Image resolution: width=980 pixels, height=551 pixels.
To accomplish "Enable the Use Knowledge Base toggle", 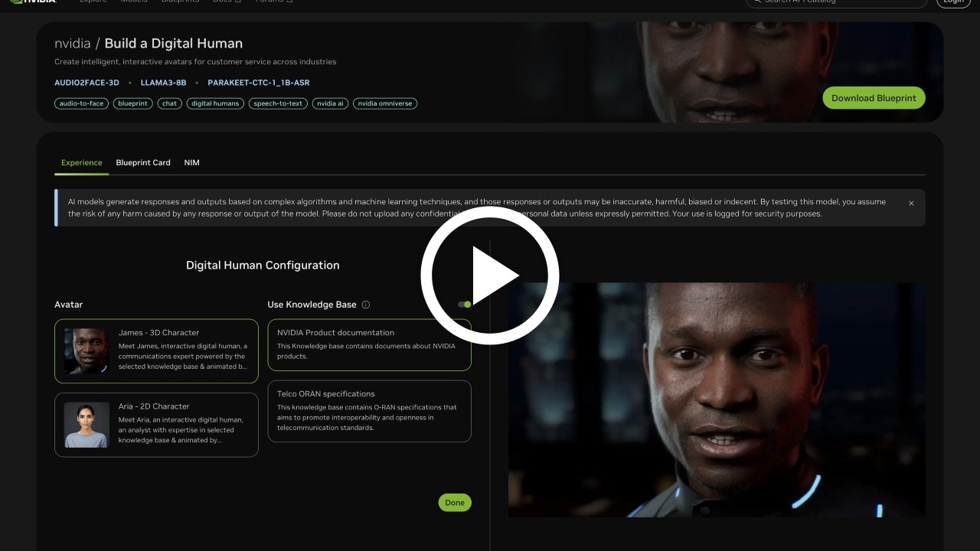I will tap(464, 304).
